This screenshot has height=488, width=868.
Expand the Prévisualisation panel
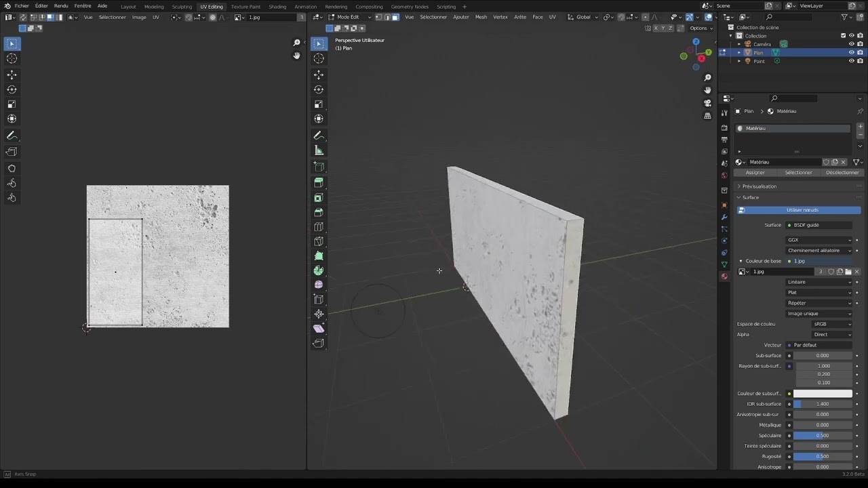coord(759,186)
